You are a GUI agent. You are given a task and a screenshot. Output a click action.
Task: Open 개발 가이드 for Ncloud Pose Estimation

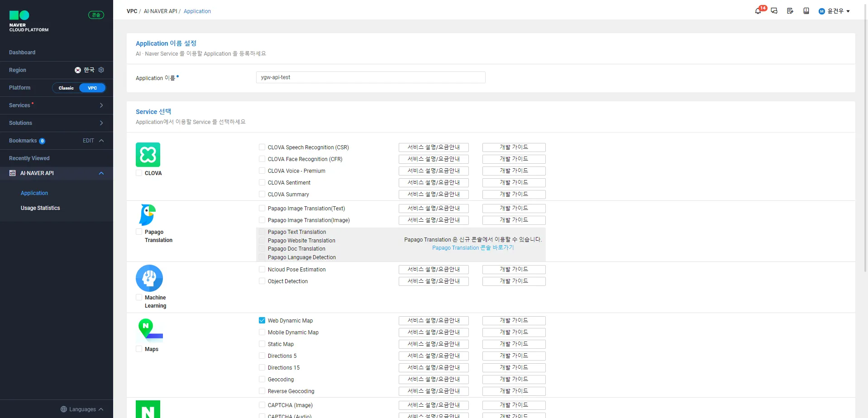pyautogui.click(x=514, y=270)
